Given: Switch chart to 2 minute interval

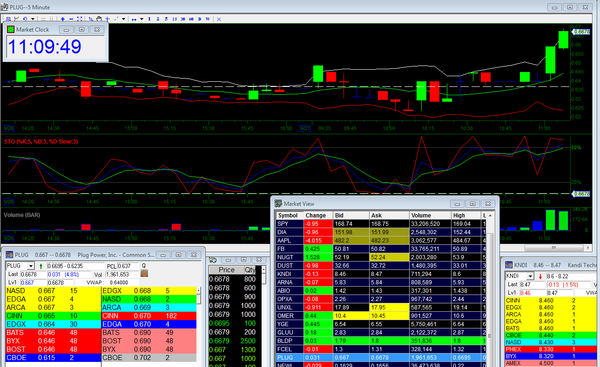Looking at the screenshot, I should [x=158, y=19].
